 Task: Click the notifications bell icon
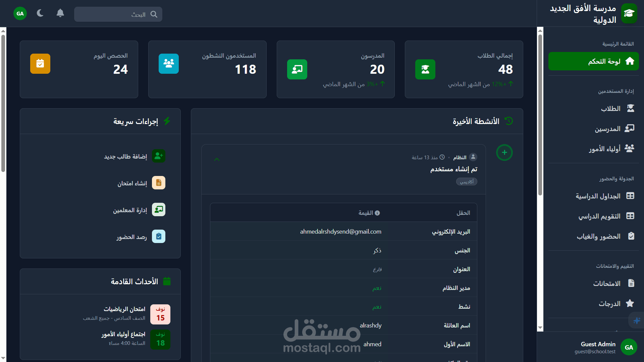60,13
